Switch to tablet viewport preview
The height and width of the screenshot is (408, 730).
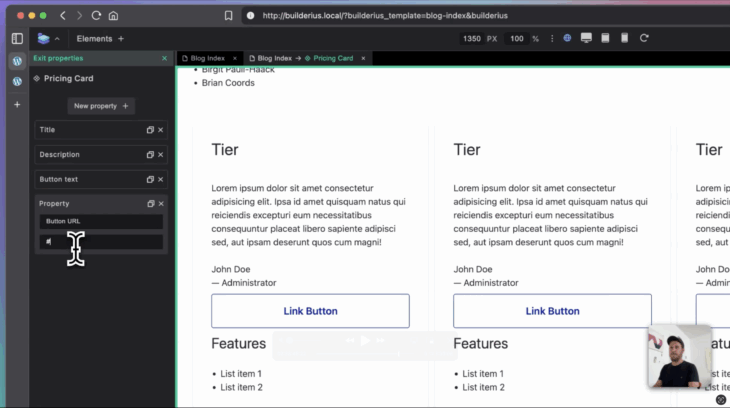click(606, 38)
